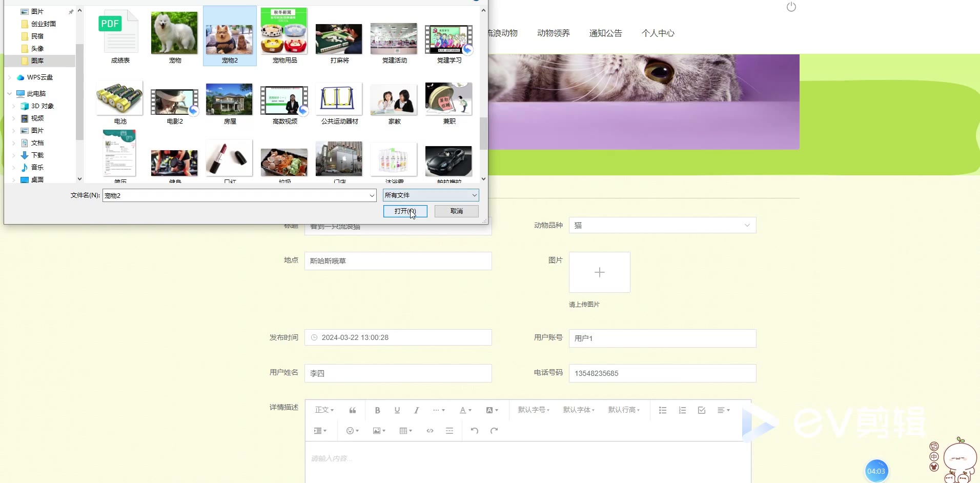Image resolution: width=980 pixels, height=483 pixels.
Task: Click the file list scroll-down arrow
Action: coord(483,179)
